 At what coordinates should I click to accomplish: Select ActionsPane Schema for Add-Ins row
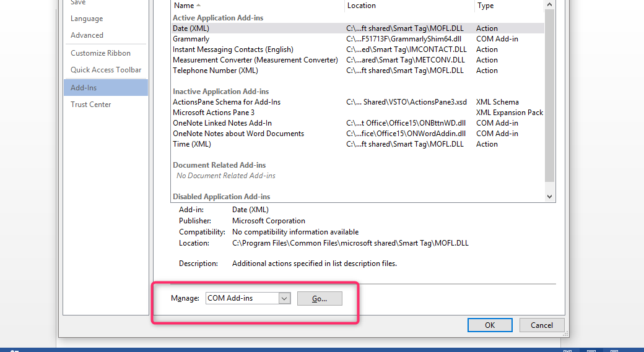click(357, 101)
